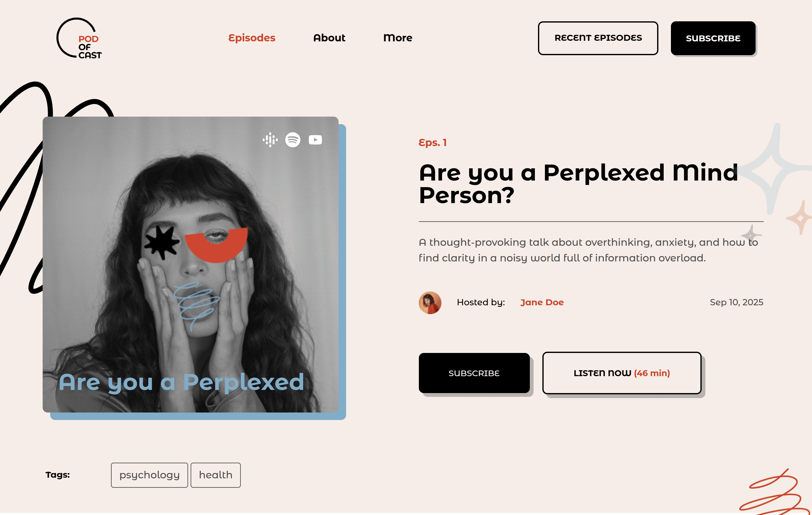The height and width of the screenshot is (515, 812).
Task: Select the psychology tag
Action: click(149, 475)
